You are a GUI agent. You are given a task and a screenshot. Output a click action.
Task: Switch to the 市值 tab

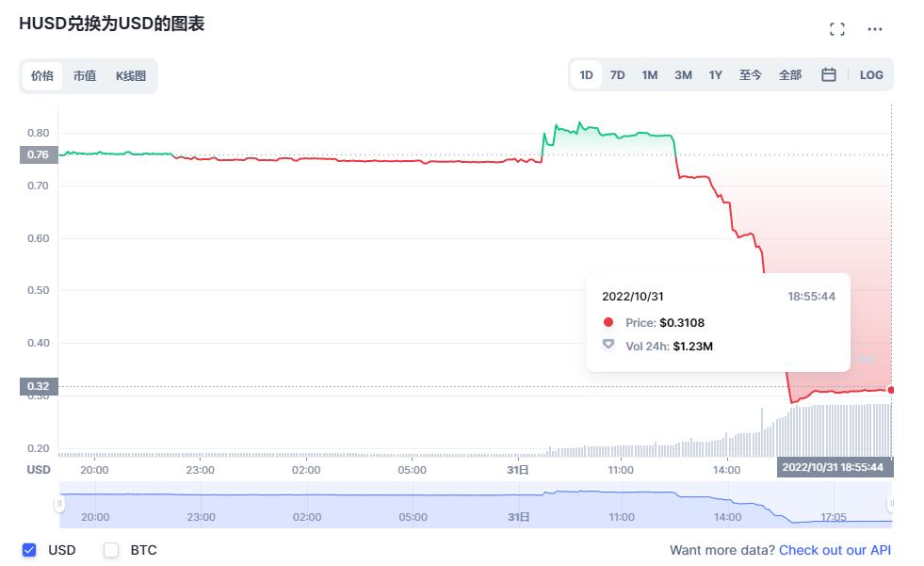(85, 75)
